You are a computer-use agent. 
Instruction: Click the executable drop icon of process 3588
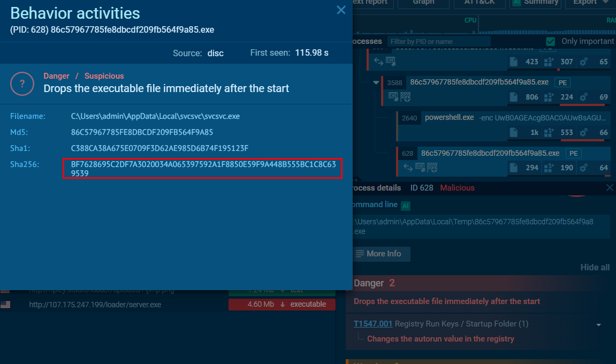tap(393, 96)
